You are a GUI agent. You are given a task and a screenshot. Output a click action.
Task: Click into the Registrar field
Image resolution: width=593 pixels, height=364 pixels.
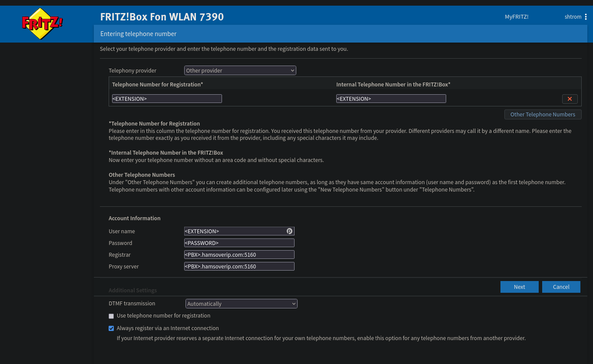pyautogui.click(x=239, y=255)
